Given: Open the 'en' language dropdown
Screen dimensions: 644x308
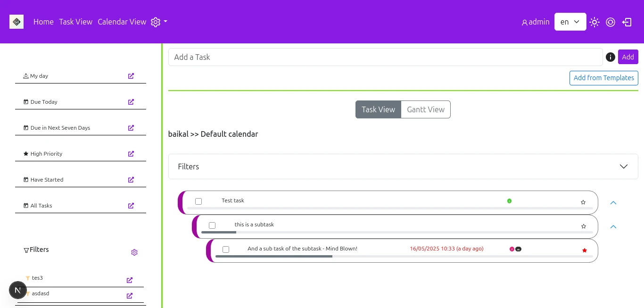Looking at the screenshot, I should 570,22.
